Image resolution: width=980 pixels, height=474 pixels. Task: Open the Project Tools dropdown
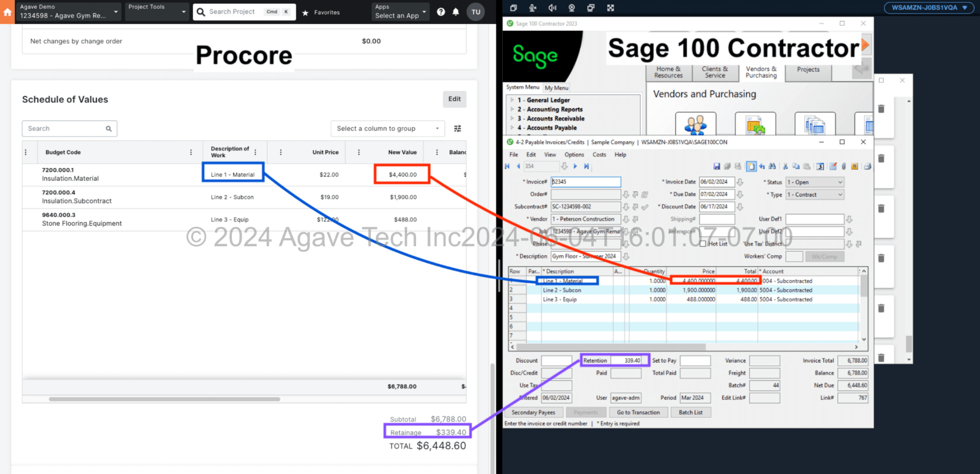point(157,11)
